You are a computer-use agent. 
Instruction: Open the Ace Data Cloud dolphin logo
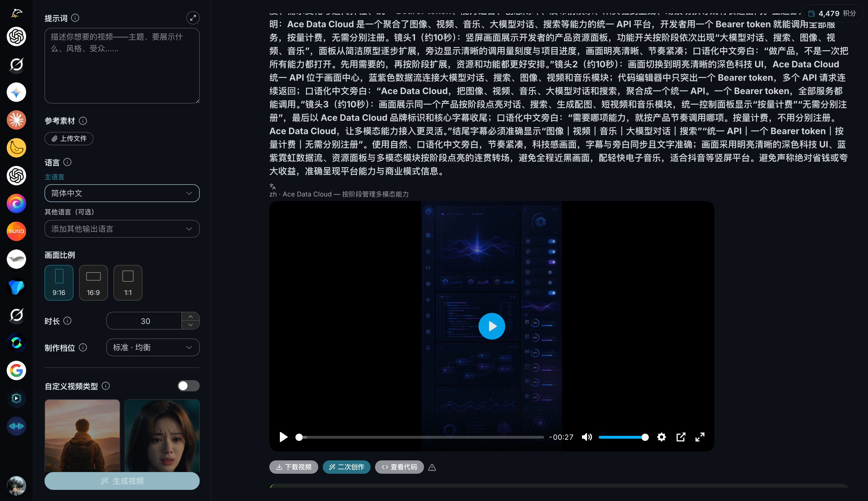coord(16,13)
